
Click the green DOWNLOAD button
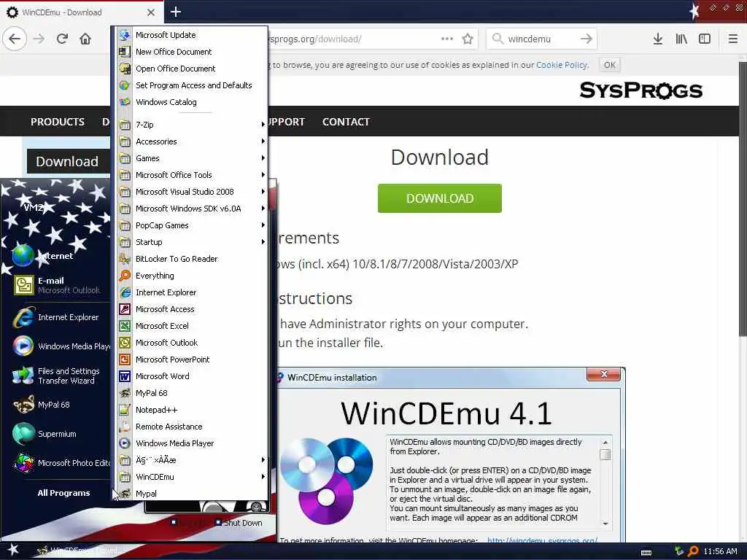tap(439, 198)
